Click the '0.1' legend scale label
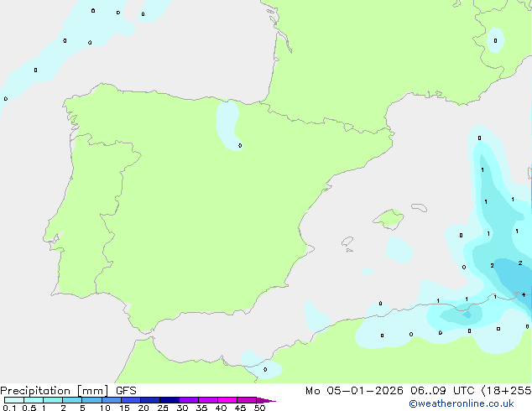532x411 pixels. tap(9, 408)
